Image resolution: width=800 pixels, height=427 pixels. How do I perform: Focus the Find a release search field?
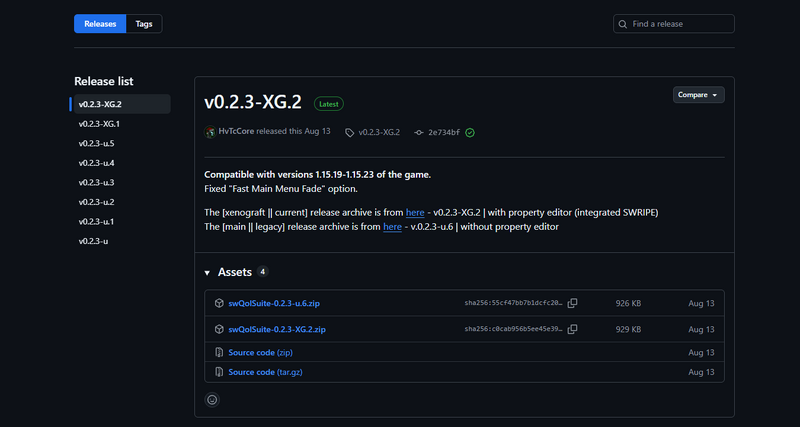[x=673, y=24]
